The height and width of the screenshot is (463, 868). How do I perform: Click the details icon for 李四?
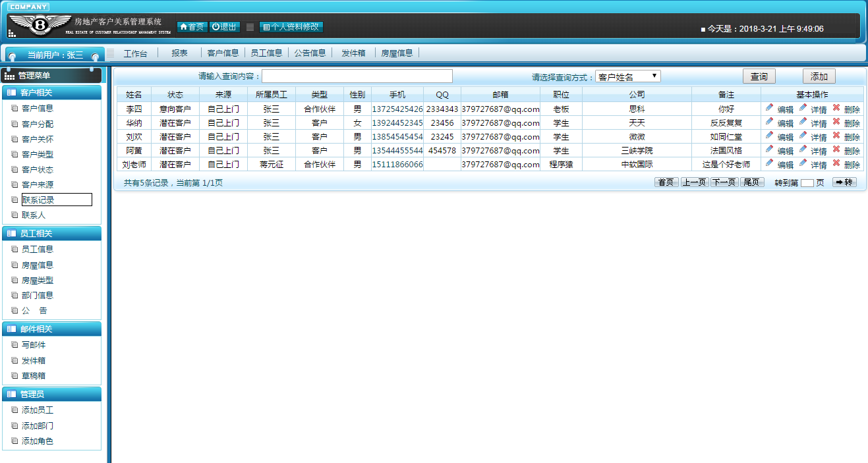[x=803, y=107]
